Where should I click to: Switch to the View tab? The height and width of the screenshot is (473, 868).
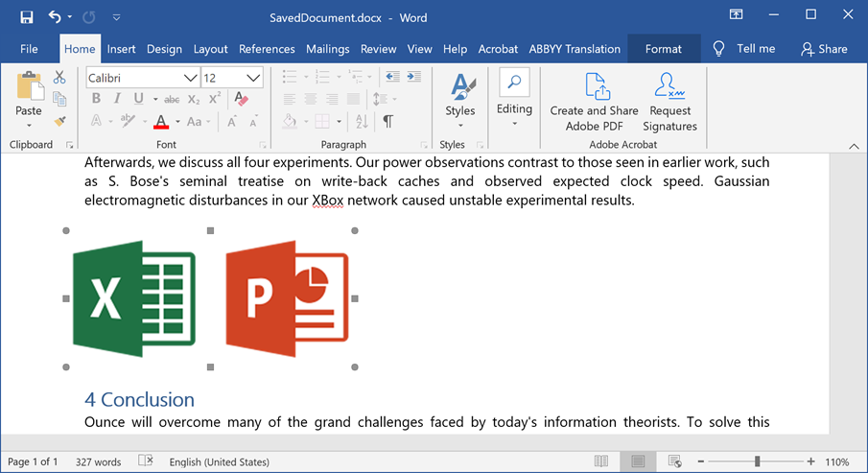pos(419,49)
